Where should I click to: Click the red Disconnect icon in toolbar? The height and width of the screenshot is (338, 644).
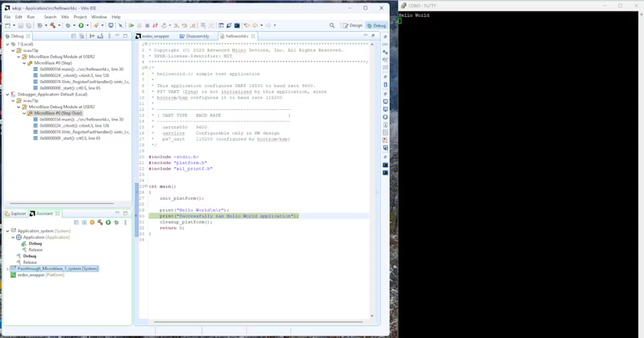pyautogui.click(x=155, y=26)
